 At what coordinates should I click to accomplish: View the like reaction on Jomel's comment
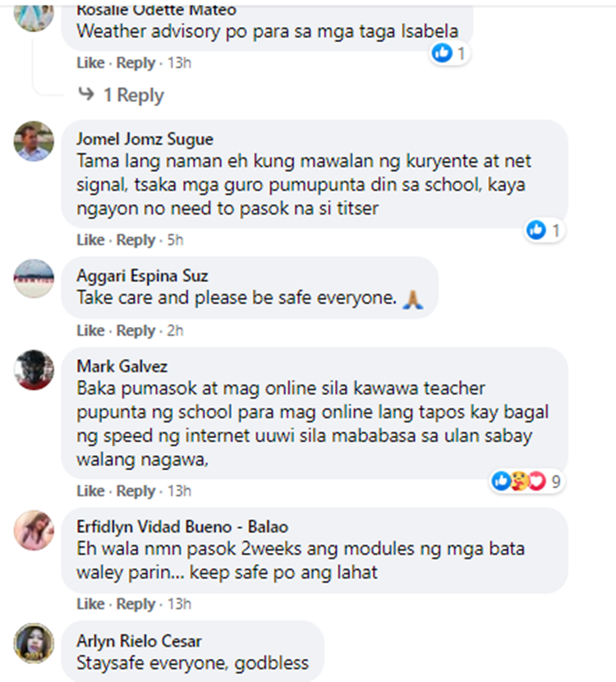coord(536,229)
